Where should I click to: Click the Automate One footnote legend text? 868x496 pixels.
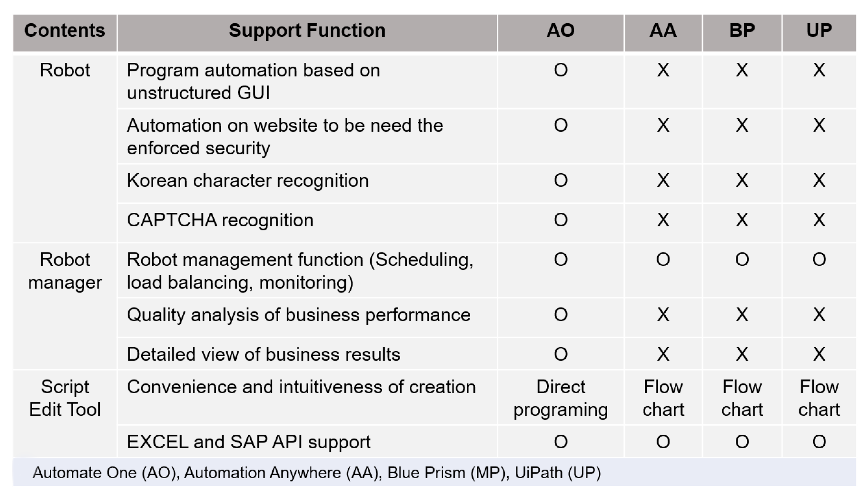tap(316, 473)
